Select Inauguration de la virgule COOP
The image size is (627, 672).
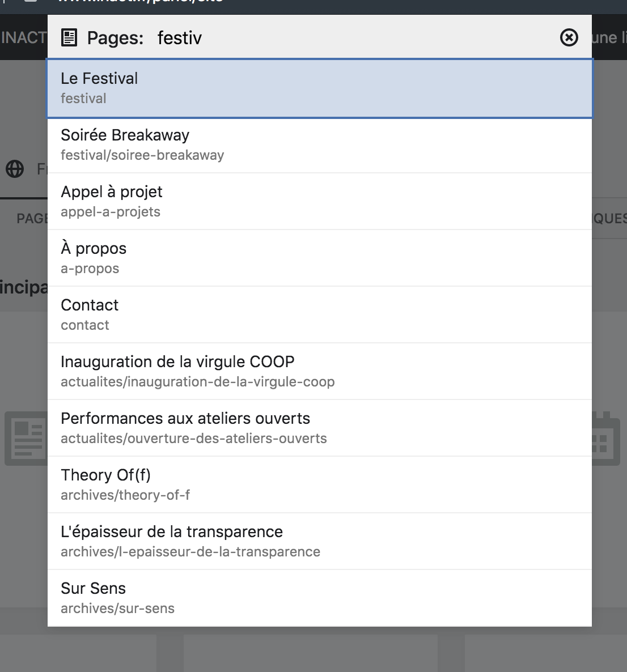point(320,371)
